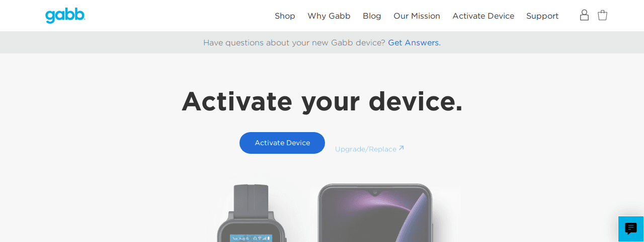This screenshot has height=242, width=644.
Task: Open the live chat bubble icon
Action: coord(631,229)
